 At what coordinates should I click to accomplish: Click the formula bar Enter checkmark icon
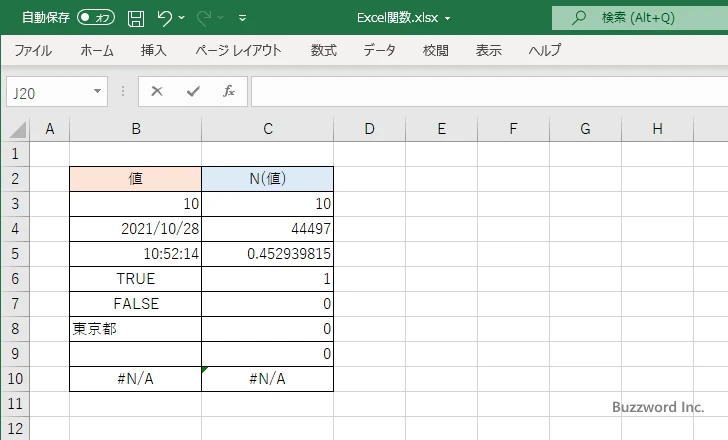pos(193,91)
